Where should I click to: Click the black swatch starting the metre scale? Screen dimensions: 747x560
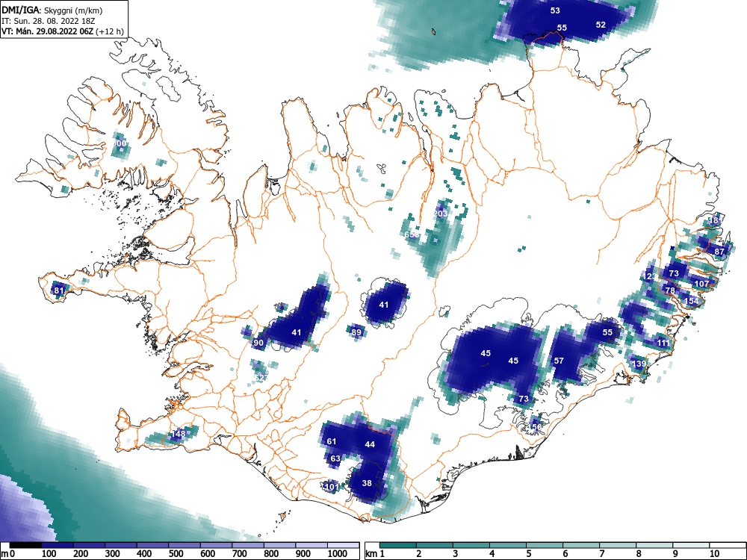[x=25, y=545]
